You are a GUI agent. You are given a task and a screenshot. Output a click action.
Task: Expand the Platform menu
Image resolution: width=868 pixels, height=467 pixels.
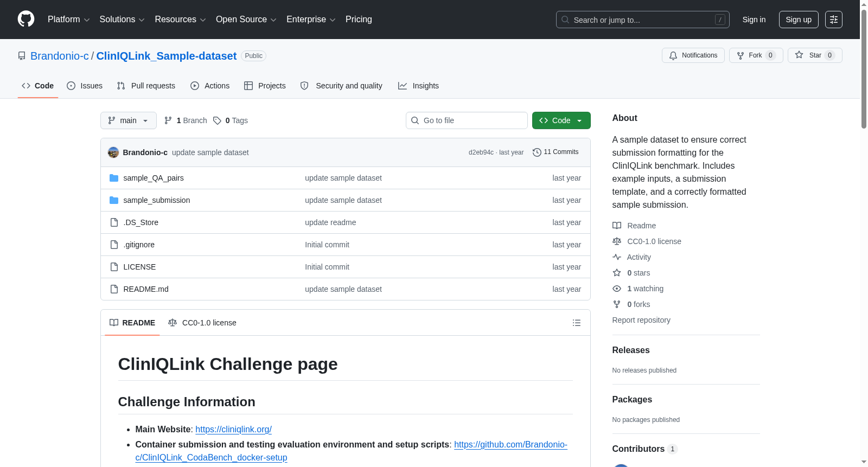68,20
